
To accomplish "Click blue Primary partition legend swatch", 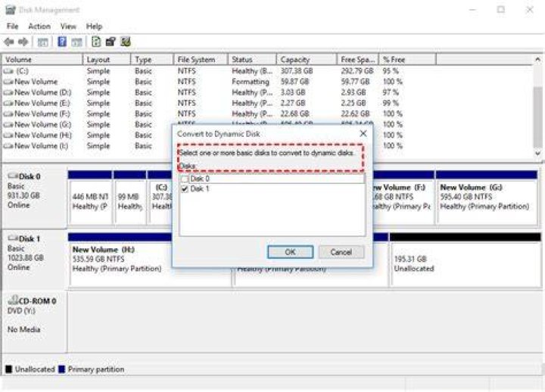I will (x=62, y=369).
